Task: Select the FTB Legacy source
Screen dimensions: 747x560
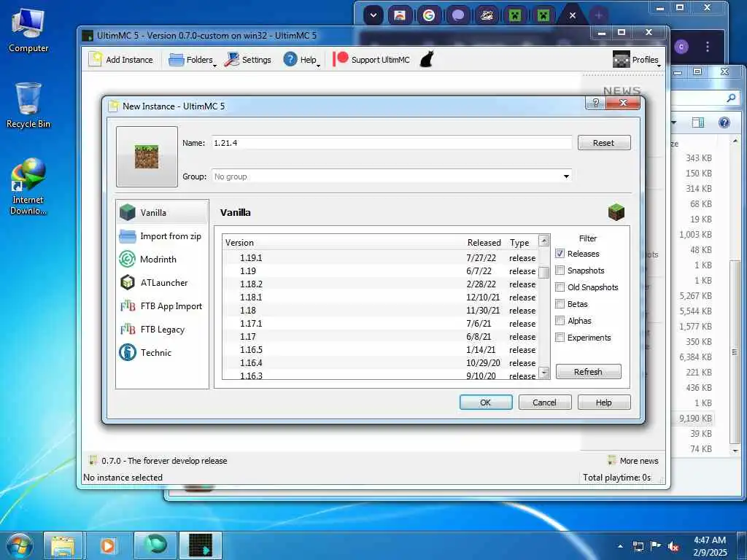Action: (x=162, y=330)
